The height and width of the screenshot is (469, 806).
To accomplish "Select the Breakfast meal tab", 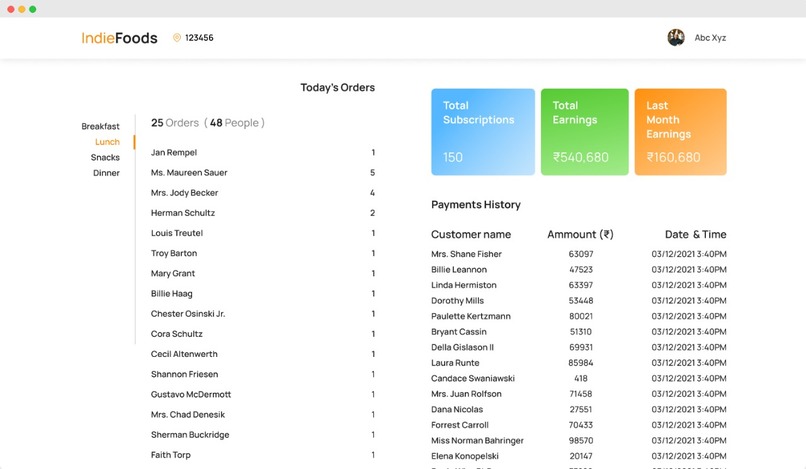I will click(100, 126).
